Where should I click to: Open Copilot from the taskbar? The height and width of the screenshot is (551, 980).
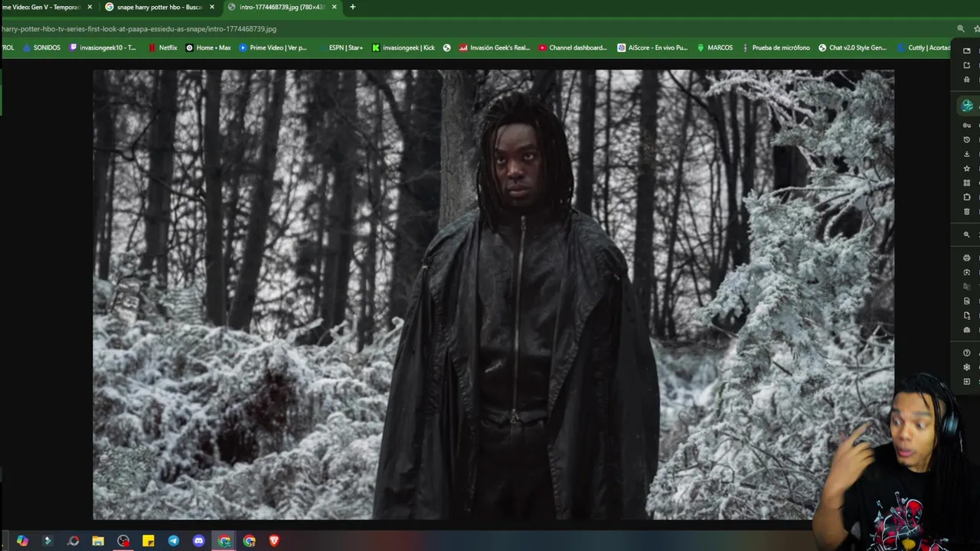[22, 541]
